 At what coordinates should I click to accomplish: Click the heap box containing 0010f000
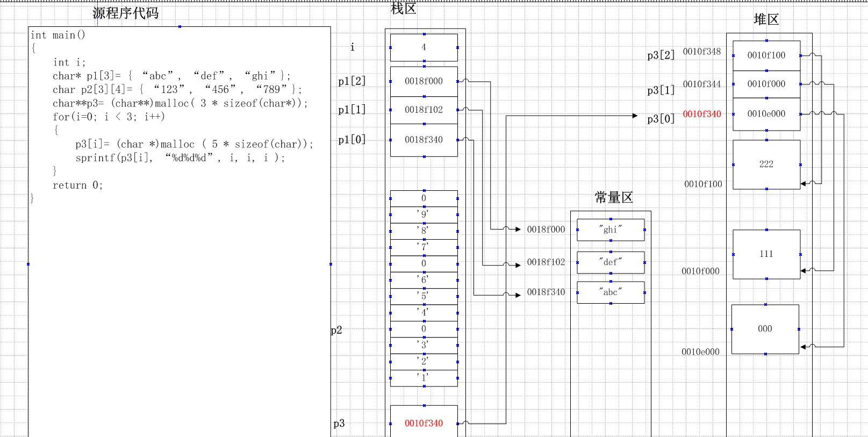[766, 84]
